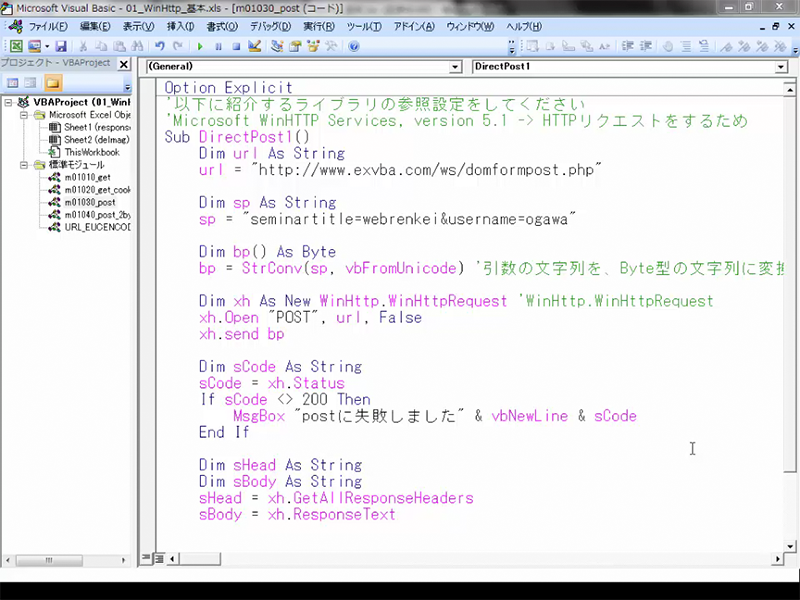This screenshot has width=800, height=600.
Task: Close the project explorer panel
Action: [x=125, y=64]
